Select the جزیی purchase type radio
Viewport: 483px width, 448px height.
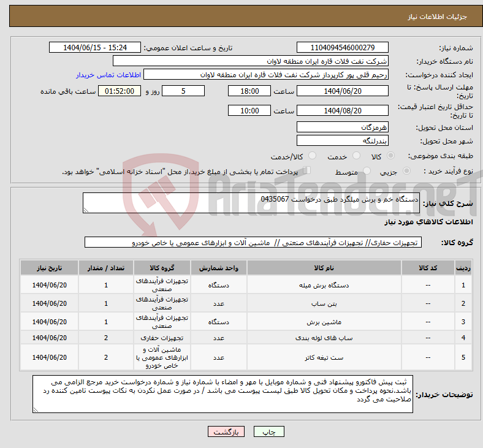tap(406, 170)
